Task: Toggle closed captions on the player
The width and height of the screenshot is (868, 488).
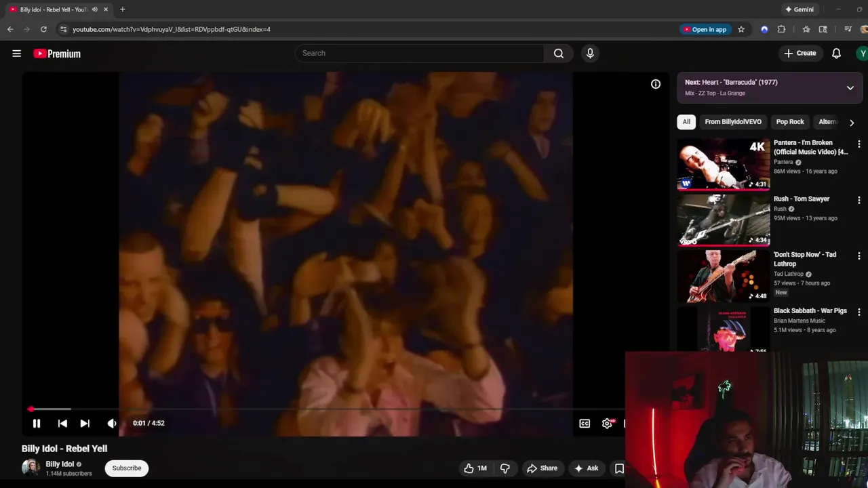Action: tap(585, 423)
